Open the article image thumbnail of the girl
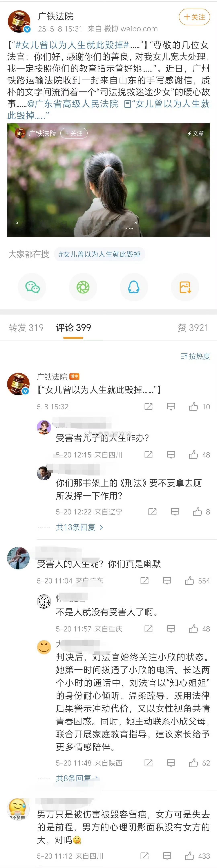217x868 pixels. click(108, 180)
